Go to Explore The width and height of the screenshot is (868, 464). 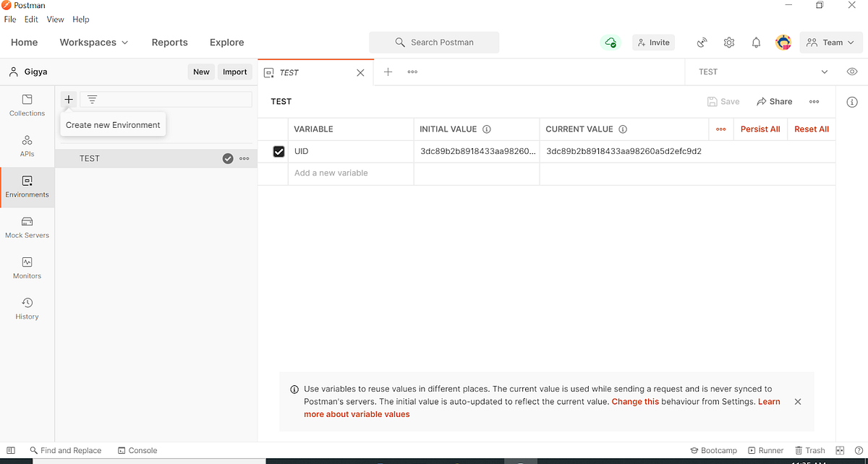pos(227,43)
